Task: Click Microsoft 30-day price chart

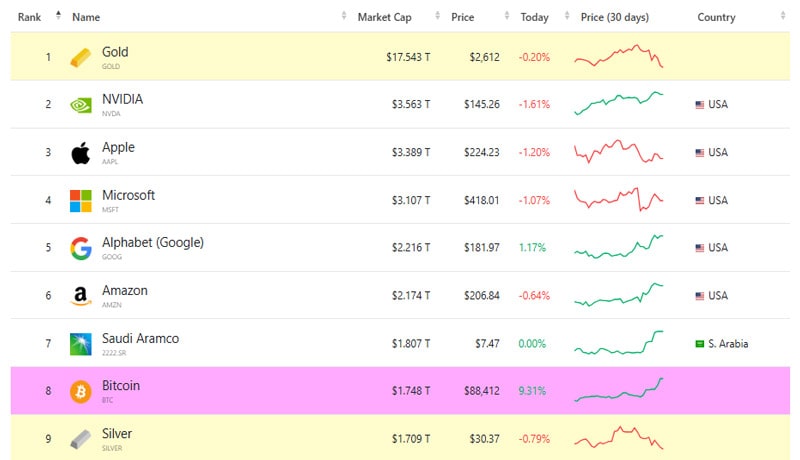Action: 618,199
